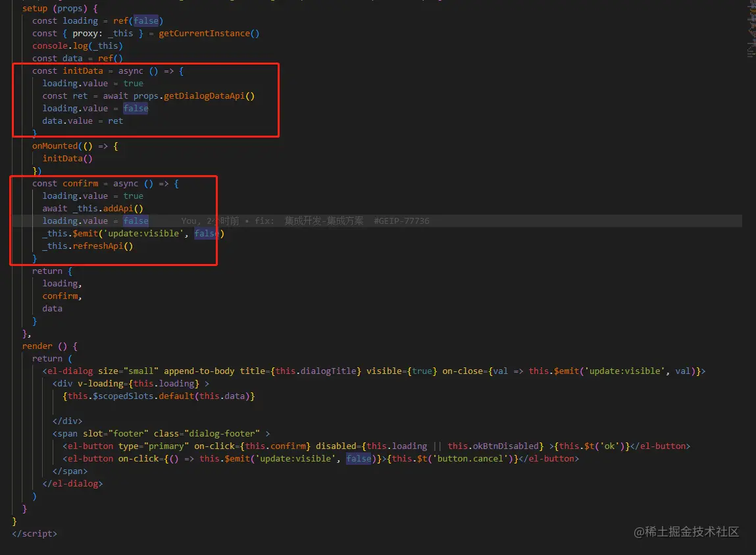Image resolution: width=756 pixels, height=555 pixels.
Task: Click the closing </el-dialog> tag
Action: 72,484
